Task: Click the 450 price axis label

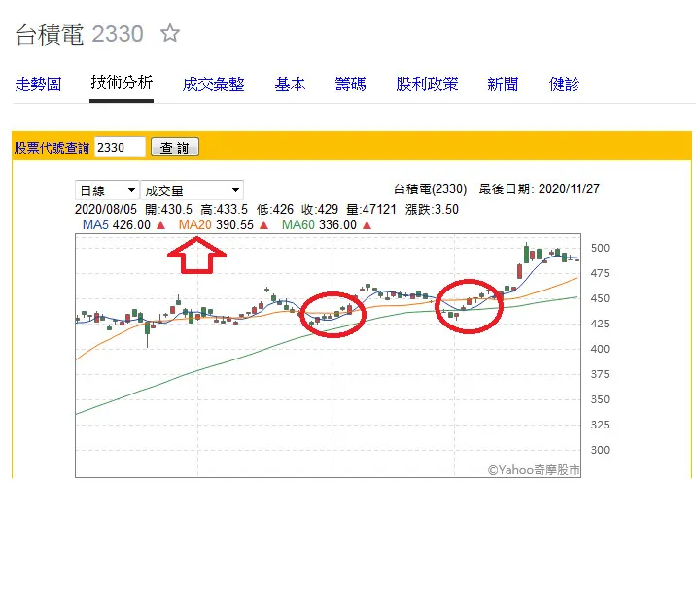Action: pos(600,298)
